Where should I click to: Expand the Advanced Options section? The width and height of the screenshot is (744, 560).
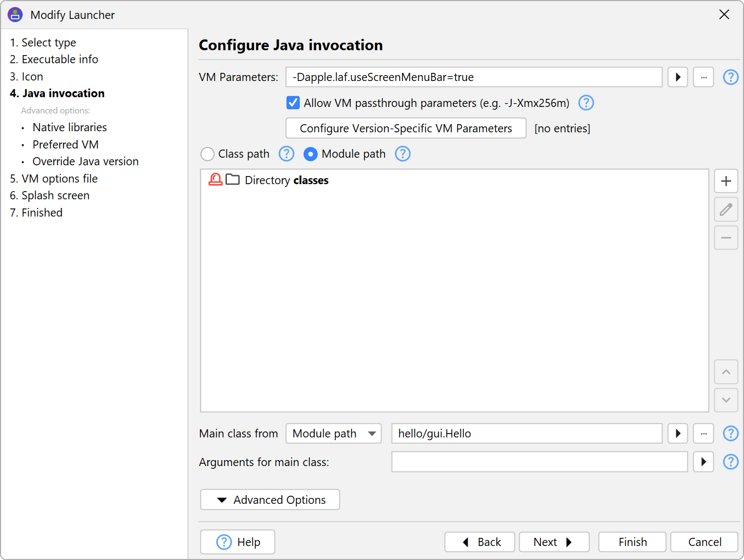(270, 500)
